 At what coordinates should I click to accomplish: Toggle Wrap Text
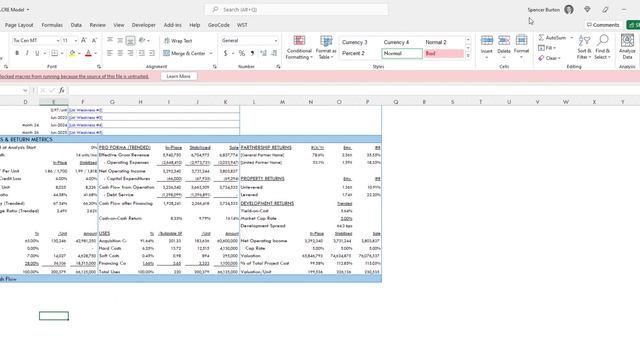pyautogui.click(x=178, y=41)
